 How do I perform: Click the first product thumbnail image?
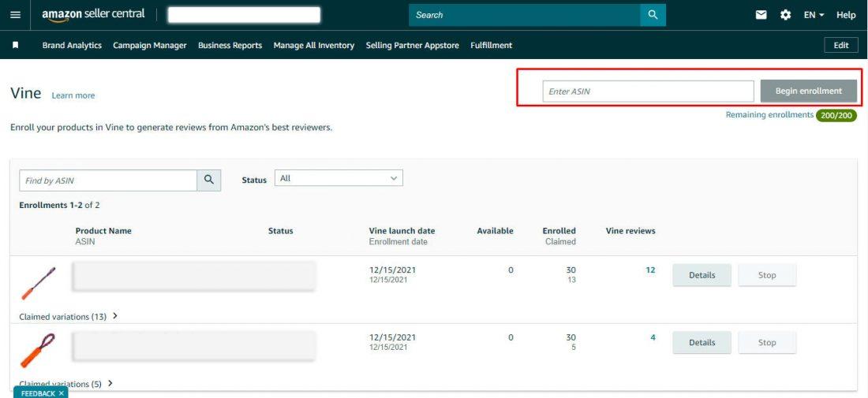pos(38,283)
